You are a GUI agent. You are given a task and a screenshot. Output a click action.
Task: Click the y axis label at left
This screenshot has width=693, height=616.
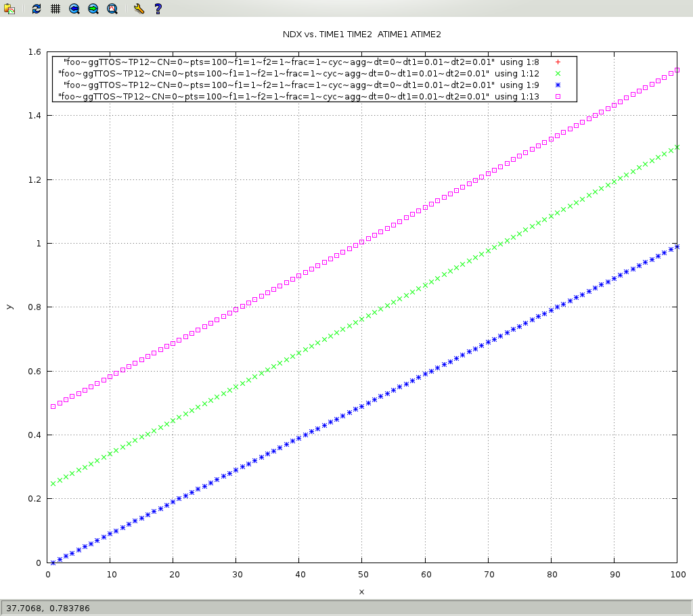9,307
